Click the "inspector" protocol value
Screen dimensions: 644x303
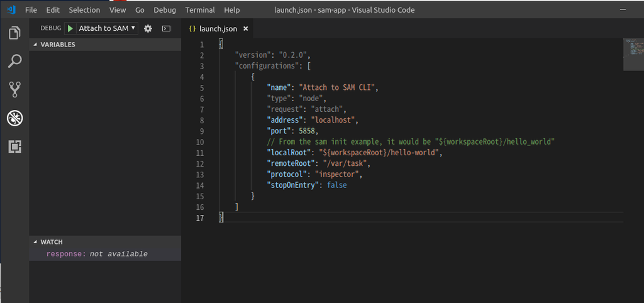pyautogui.click(x=338, y=175)
